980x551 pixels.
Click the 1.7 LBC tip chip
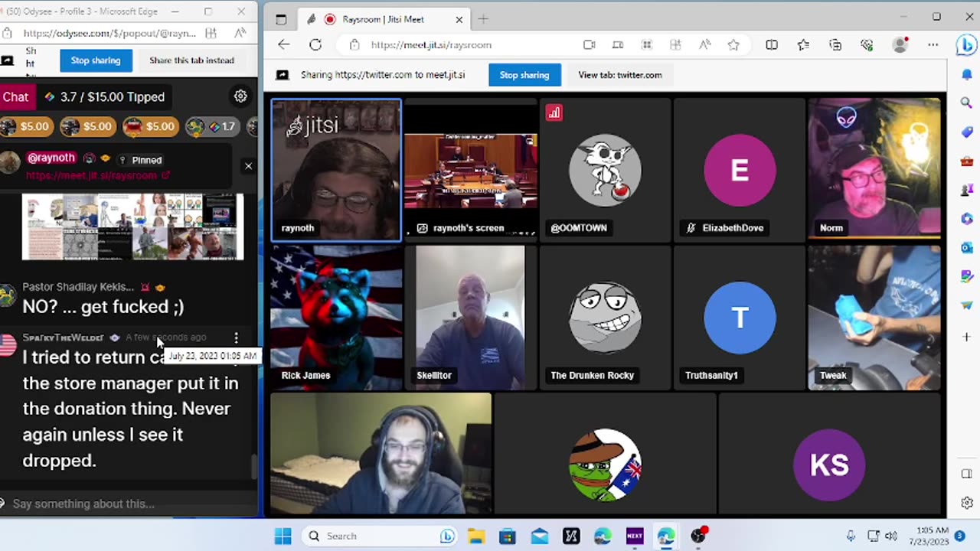[x=211, y=126]
